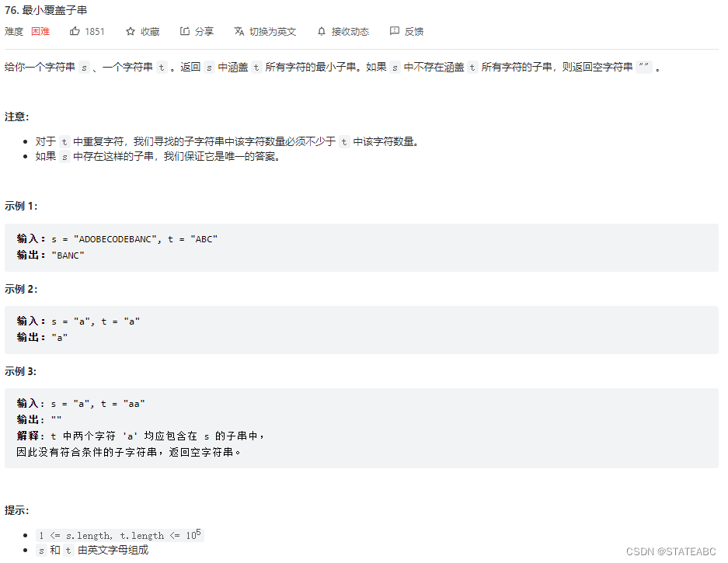Open the 反馈 feedback link
The image size is (728, 563).
click(413, 32)
